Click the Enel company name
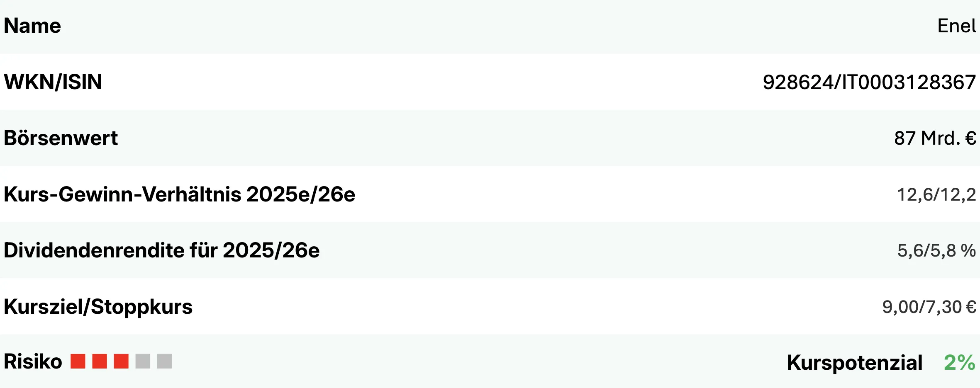The image size is (980, 388). pyautogui.click(x=956, y=26)
